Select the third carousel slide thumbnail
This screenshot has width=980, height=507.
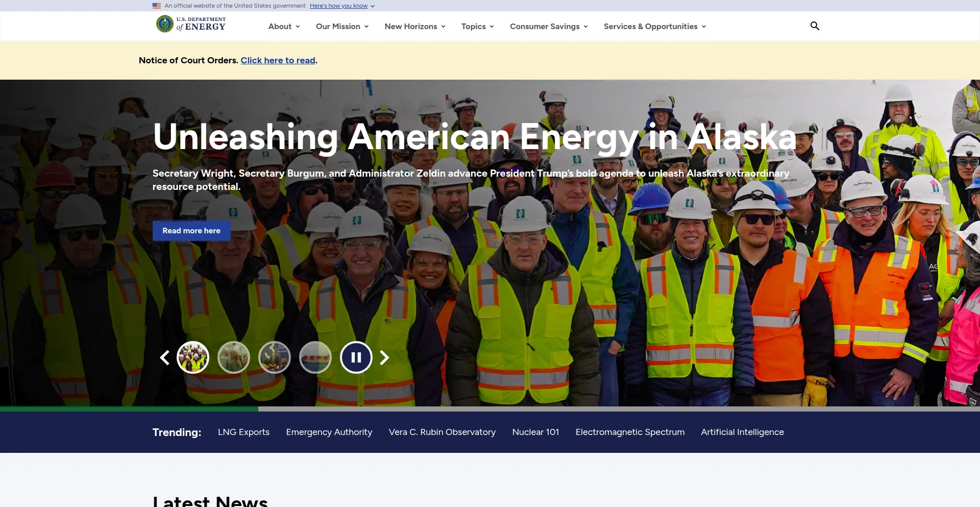pos(275,358)
